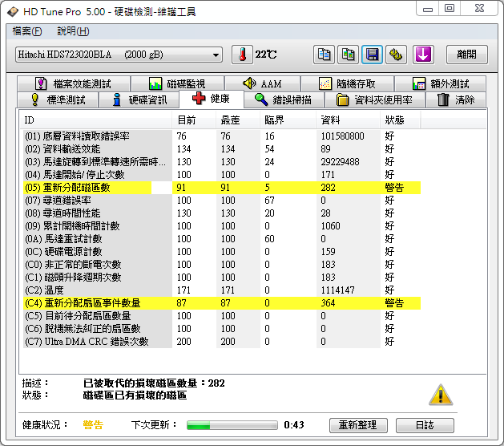Image resolution: width=504 pixels, height=446 pixels.
Task: Switch to the 隨機存取 tab
Action: pos(348,84)
